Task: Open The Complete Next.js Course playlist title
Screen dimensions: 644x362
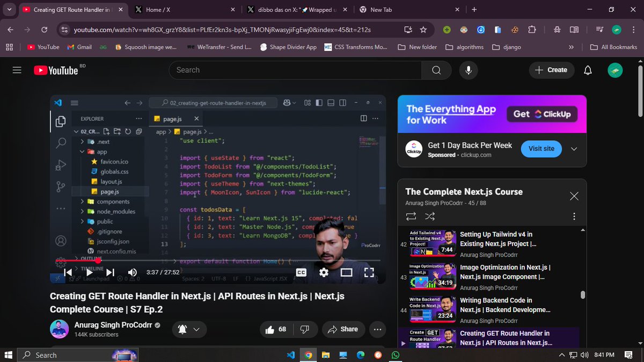Action: pos(464,191)
